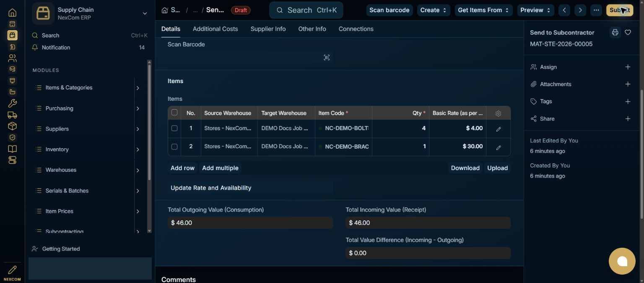Open Getting Started link
Screen dimensions: 644x283
coord(61,249)
